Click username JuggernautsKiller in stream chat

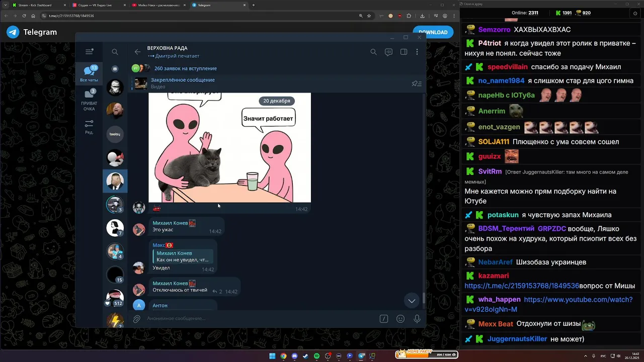[x=517, y=339]
